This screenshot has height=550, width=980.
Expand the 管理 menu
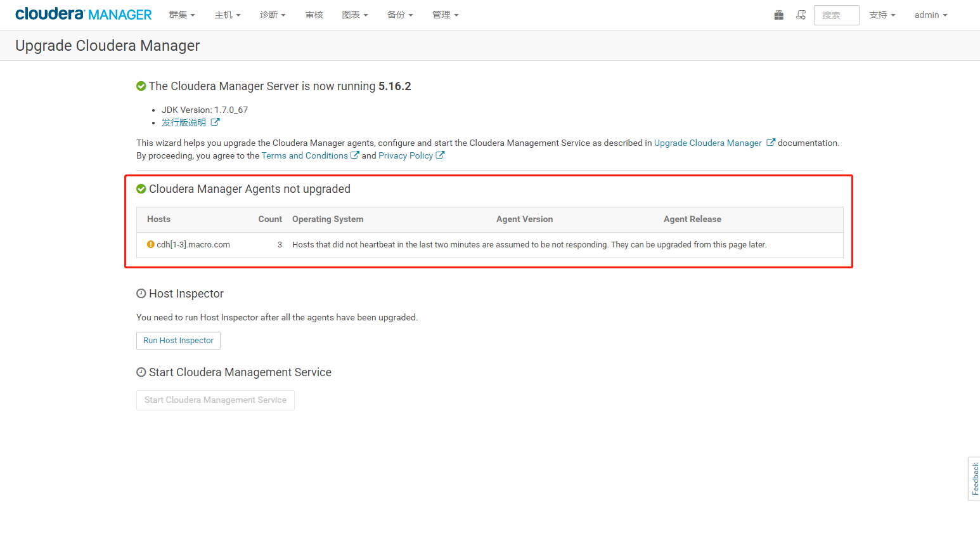point(446,15)
